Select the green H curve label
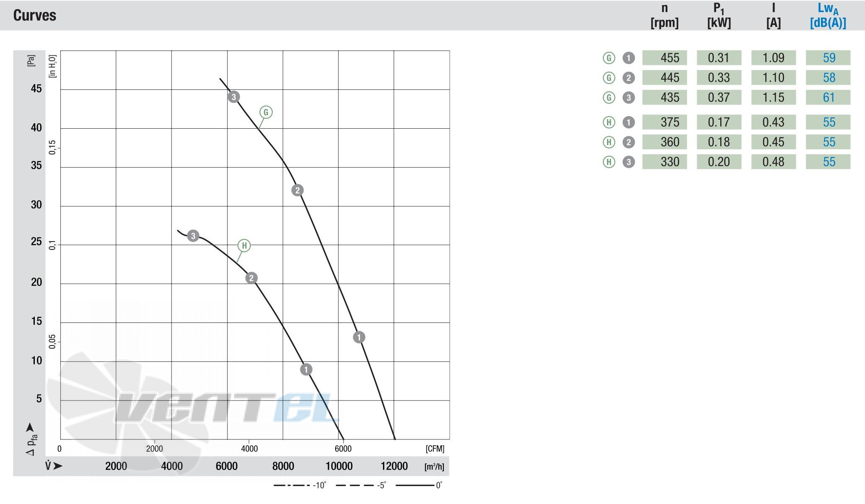The width and height of the screenshot is (865, 504). click(x=244, y=245)
